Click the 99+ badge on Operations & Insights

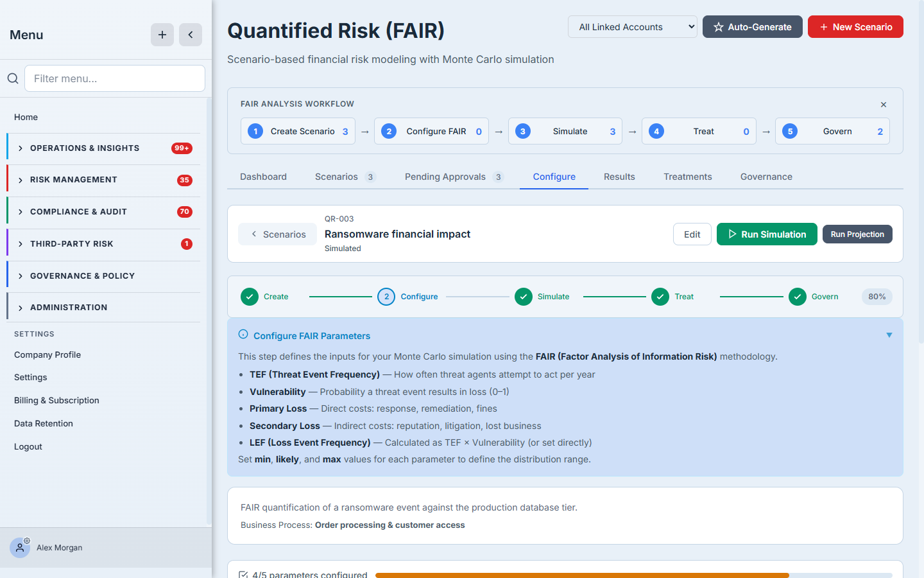[x=182, y=148]
